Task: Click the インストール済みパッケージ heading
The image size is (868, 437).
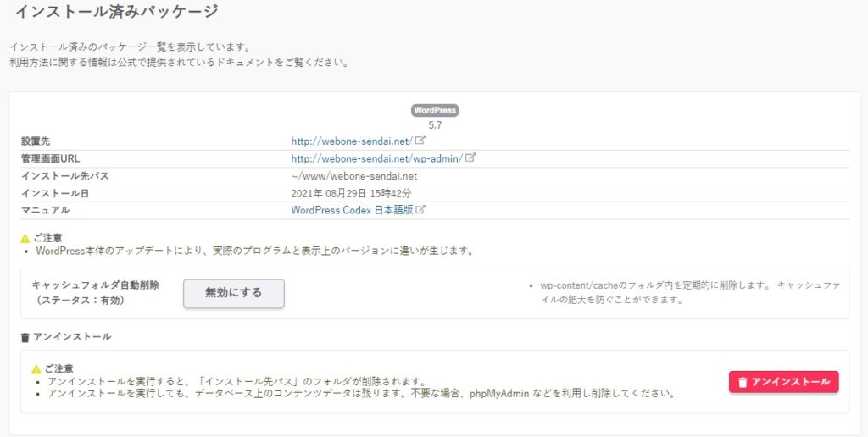Action: click(x=115, y=12)
